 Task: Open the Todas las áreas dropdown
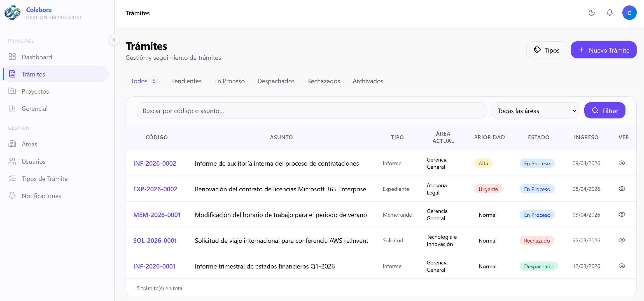point(535,110)
